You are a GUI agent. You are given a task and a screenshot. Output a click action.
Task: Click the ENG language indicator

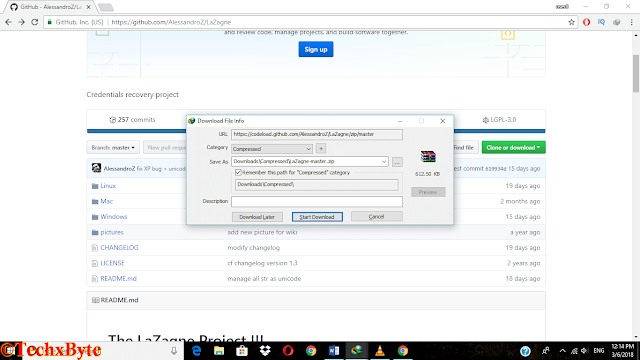tap(599, 351)
